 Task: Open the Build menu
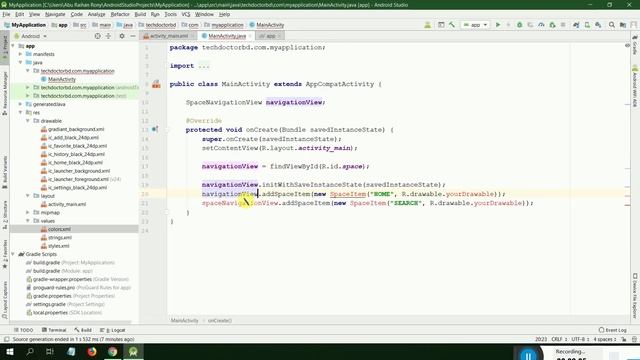140,14
